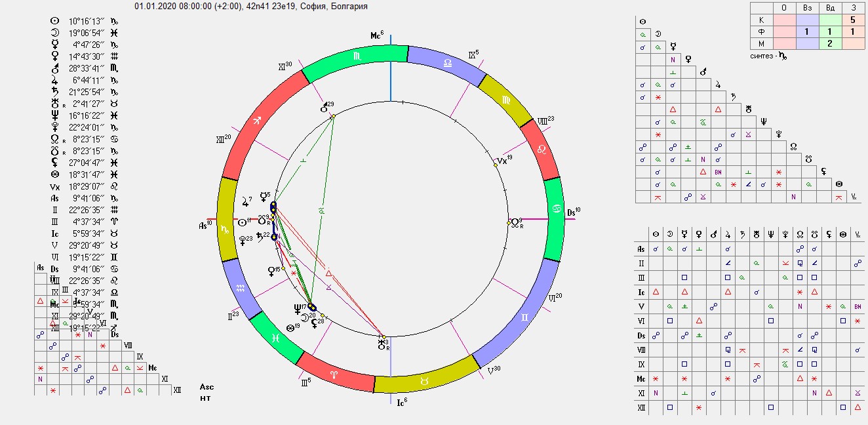Click the Asc label below the house grid
This screenshot has height=425, width=868.
click(x=207, y=387)
